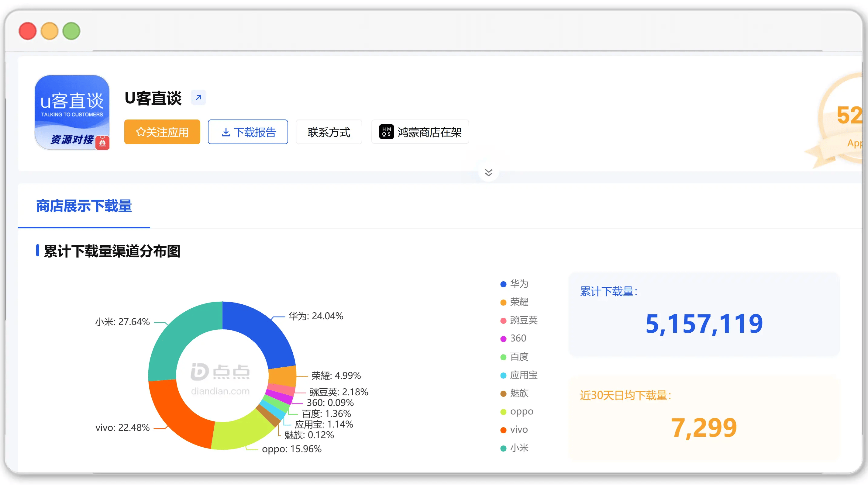Click the 30-day average value 7,299
This screenshot has height=485, width=868.
704,428
